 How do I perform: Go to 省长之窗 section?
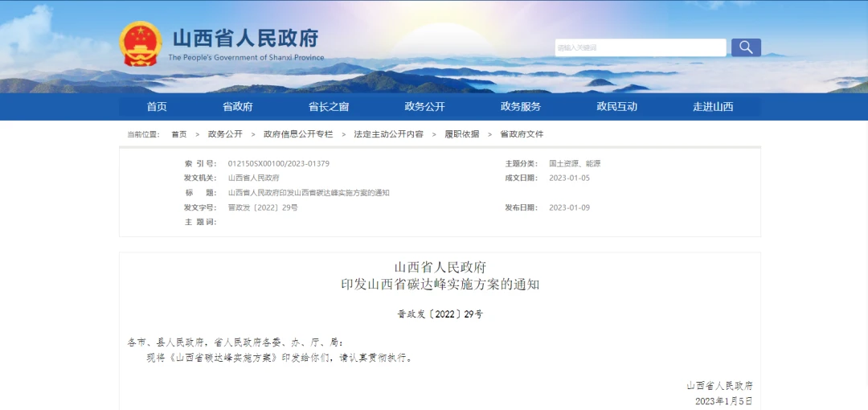(x=329, y=107)
